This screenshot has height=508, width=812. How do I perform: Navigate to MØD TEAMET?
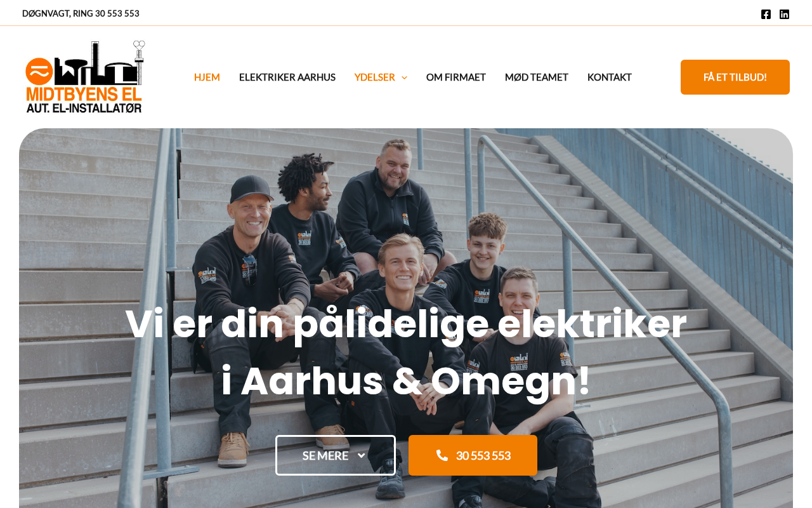coord(537,77)
